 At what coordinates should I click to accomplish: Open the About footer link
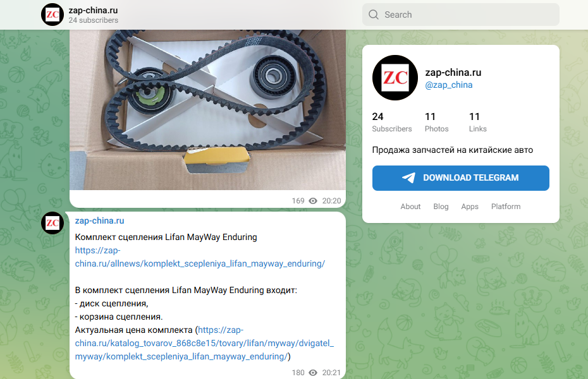click(410, 207)
